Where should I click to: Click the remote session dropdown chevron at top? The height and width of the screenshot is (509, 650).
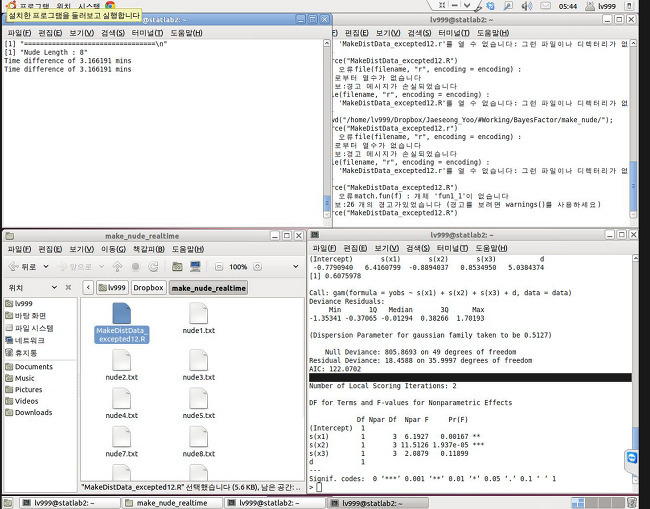tap(467, 5)
